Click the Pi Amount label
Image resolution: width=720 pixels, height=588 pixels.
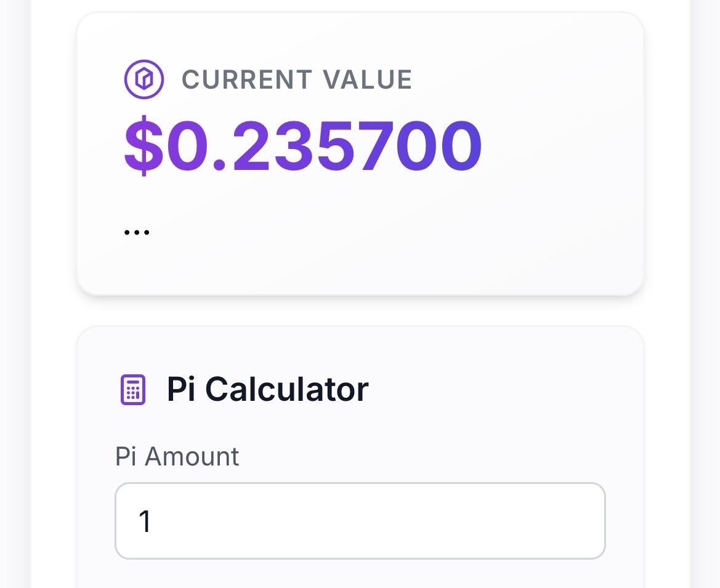177,457
